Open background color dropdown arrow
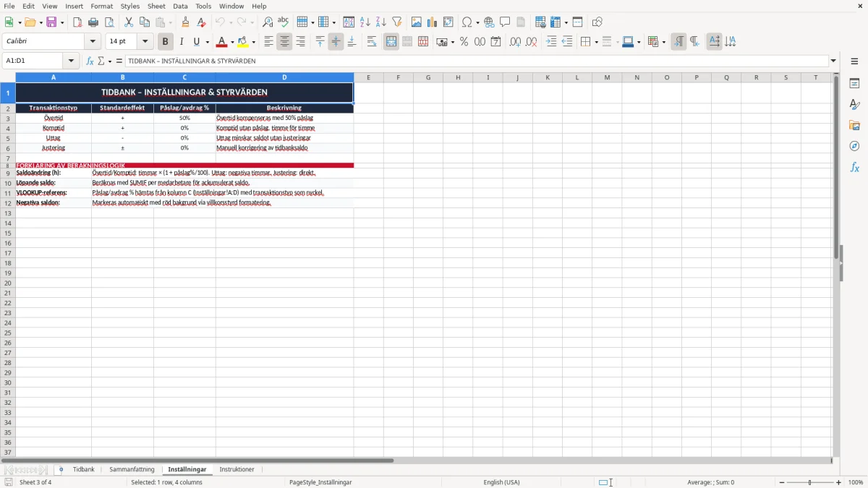Screen dimensions: 868x488 (x=253, y=42)
